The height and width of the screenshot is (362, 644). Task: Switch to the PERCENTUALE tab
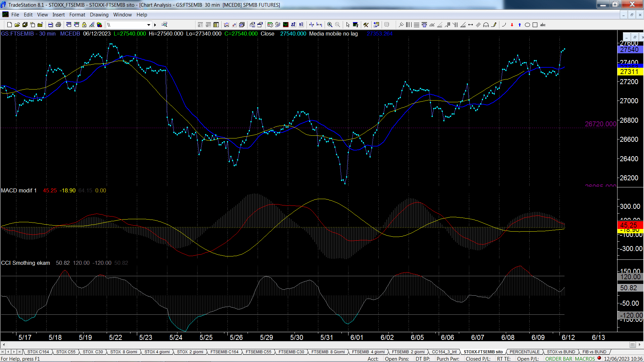tap(525, 352)
